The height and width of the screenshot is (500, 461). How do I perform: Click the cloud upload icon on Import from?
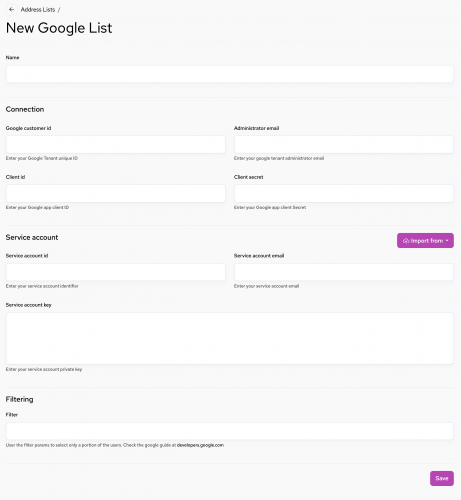coord(406,241)
